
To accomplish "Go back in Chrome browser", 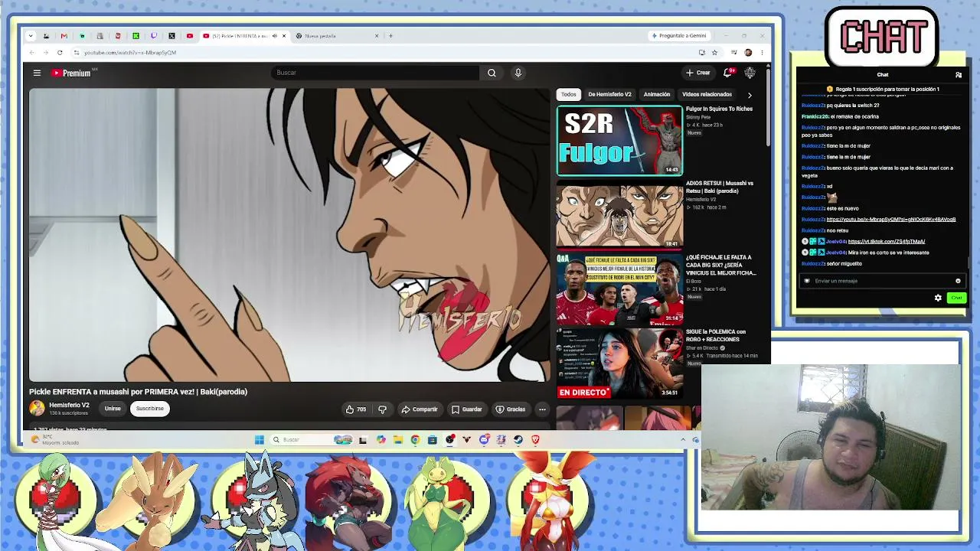I will click(32, 53).
